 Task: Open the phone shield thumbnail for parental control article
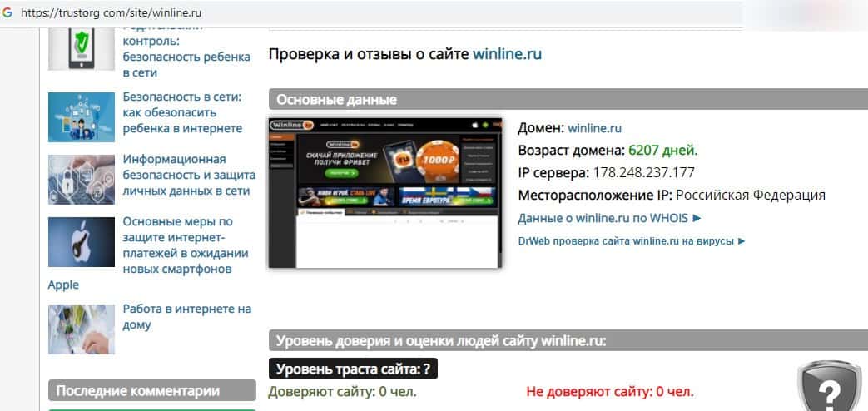click(x=82, y=48)
